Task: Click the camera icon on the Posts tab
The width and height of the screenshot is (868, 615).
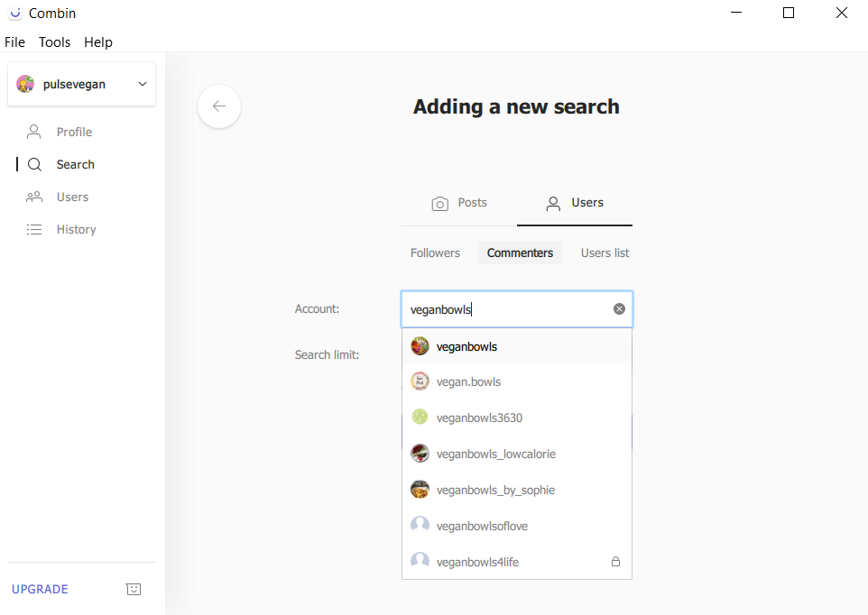Action: 440,204
